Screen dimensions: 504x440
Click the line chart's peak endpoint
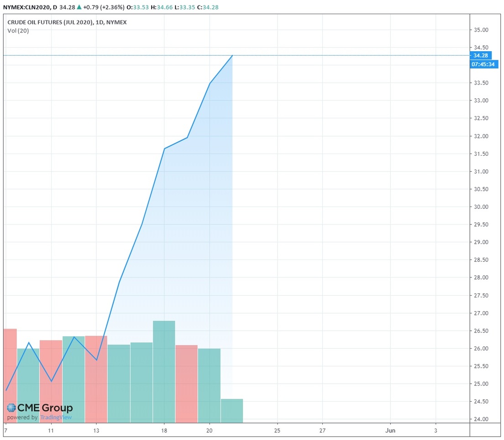232,56
